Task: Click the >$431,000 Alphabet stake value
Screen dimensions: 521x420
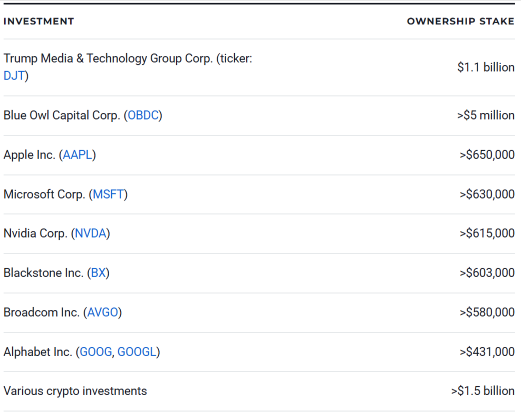Action: coord(487,351)
